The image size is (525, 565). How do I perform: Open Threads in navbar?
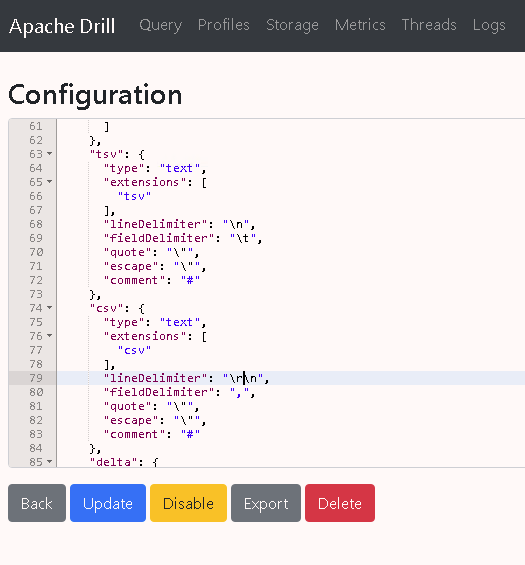pos(429,25)
